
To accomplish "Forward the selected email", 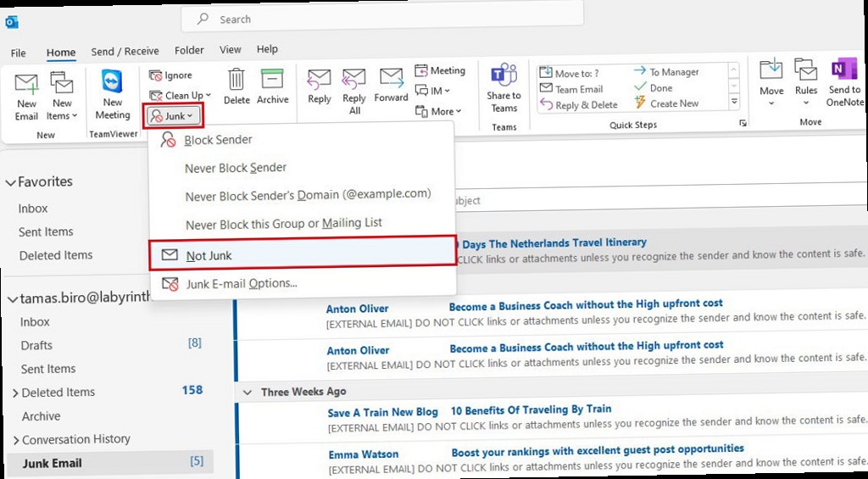I will tap(392, 81).
